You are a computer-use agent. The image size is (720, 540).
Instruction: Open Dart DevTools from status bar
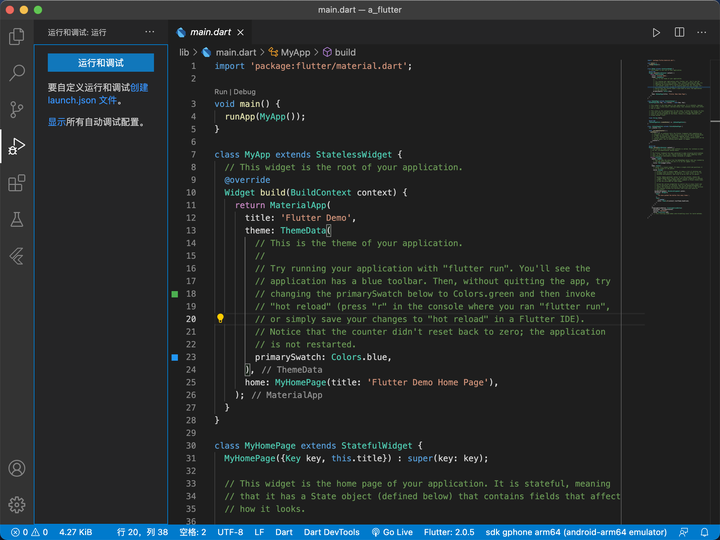(332, 532)
